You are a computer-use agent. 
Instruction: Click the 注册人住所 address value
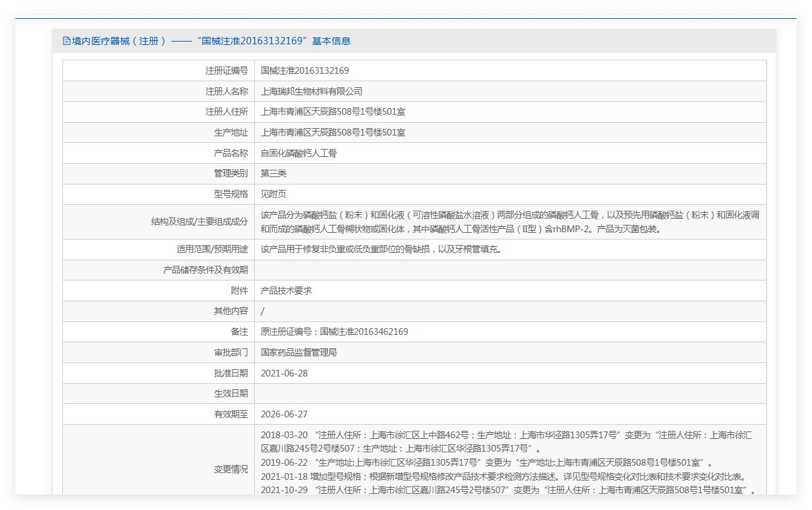pyautogui.click(x=333, y=112)
